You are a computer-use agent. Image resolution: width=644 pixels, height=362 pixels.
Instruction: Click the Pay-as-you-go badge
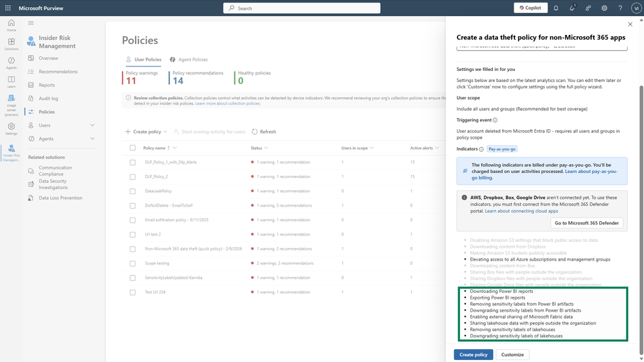502,149
